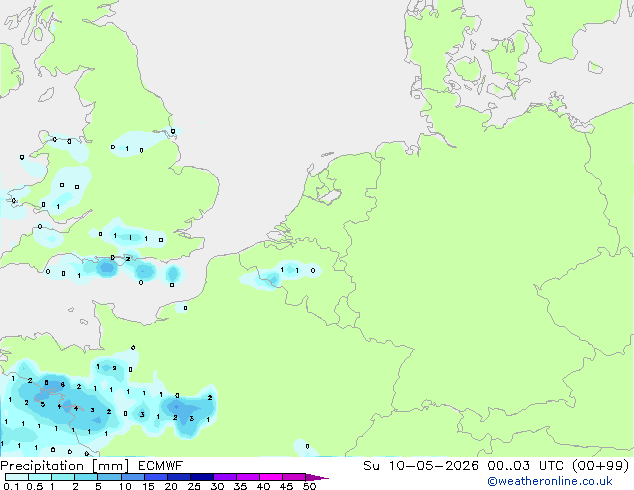Select the 40–45 mm magenta legend swatch
Screen dimensions: 634x490
tap(271, 477)
